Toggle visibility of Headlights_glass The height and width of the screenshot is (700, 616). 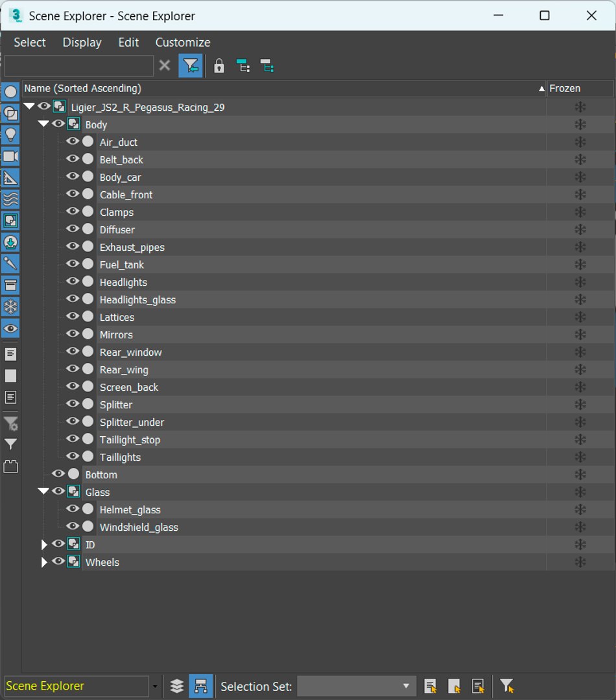73,299
